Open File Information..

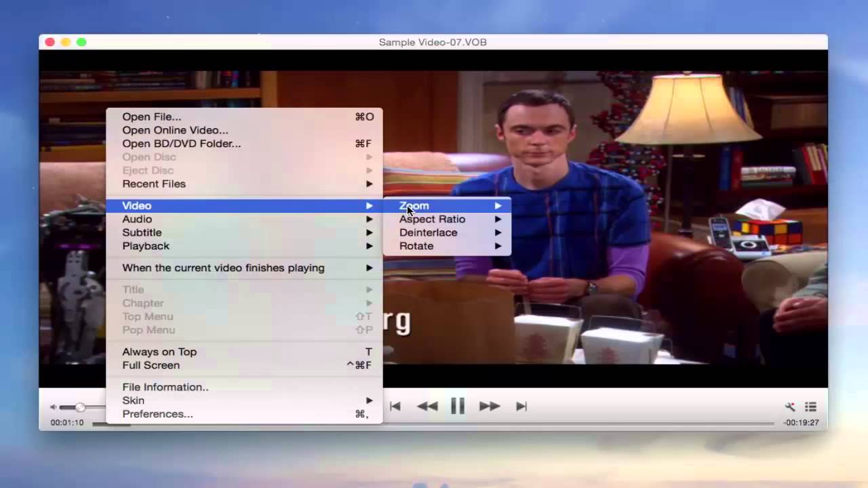pyautogui.click(x=244, y=387)
